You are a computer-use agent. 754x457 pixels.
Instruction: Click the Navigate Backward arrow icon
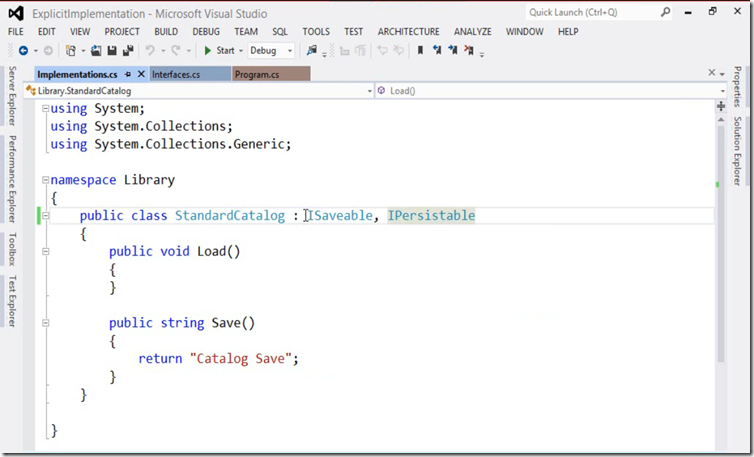coord(23,51)
